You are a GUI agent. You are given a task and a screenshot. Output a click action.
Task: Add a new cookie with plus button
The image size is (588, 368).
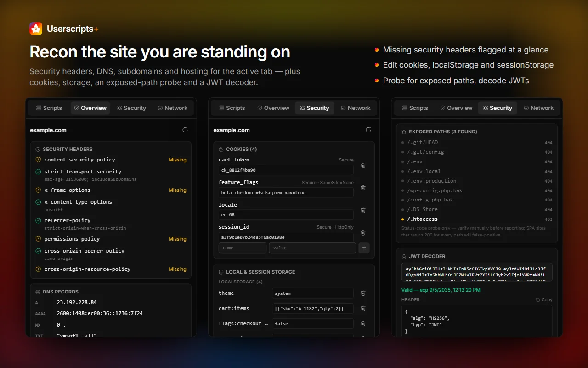pyautogui.click(x=364, y=248)
